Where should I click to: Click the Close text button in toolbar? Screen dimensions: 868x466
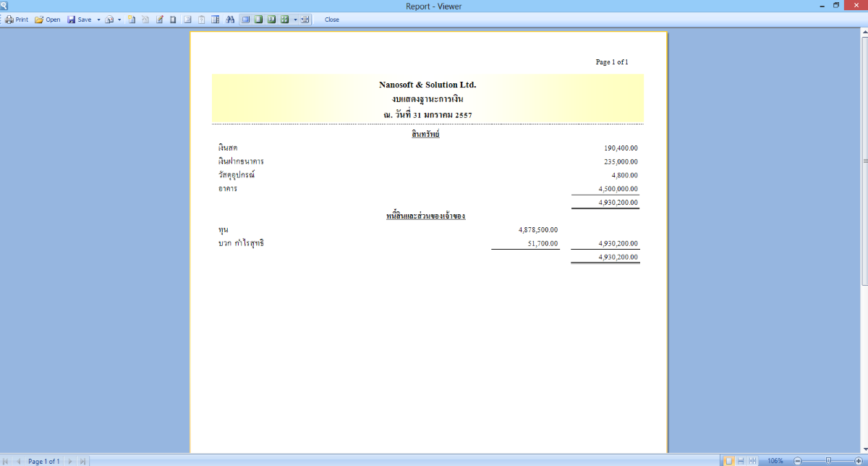(x=332, y=20)
